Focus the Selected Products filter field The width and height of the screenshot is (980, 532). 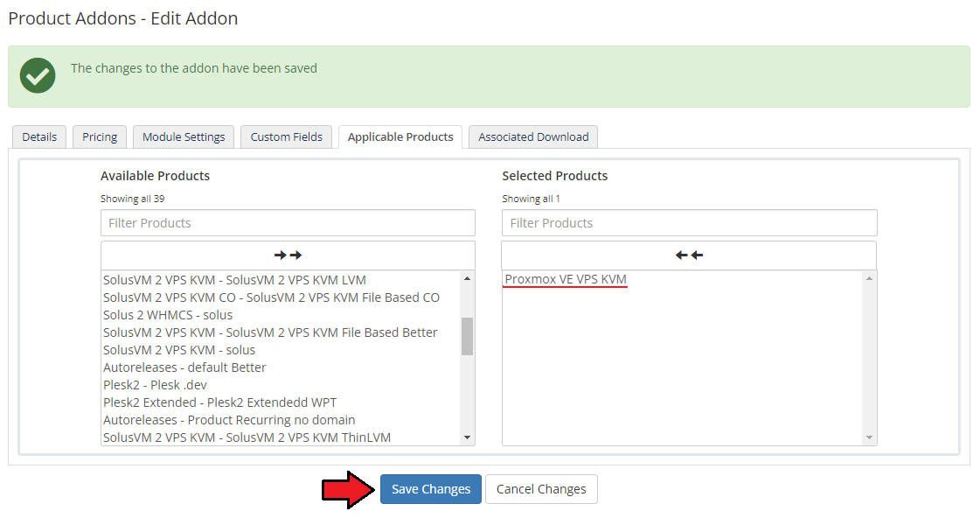coord(690,223)
